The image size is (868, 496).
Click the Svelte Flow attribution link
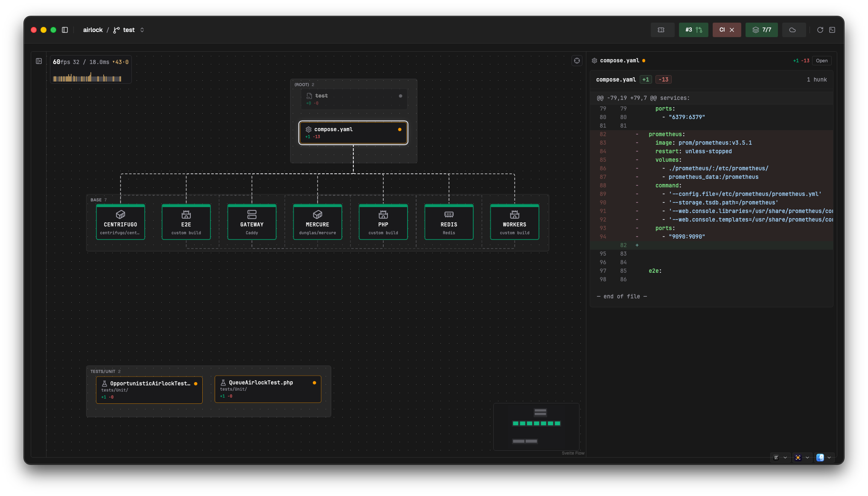point(573,453)
